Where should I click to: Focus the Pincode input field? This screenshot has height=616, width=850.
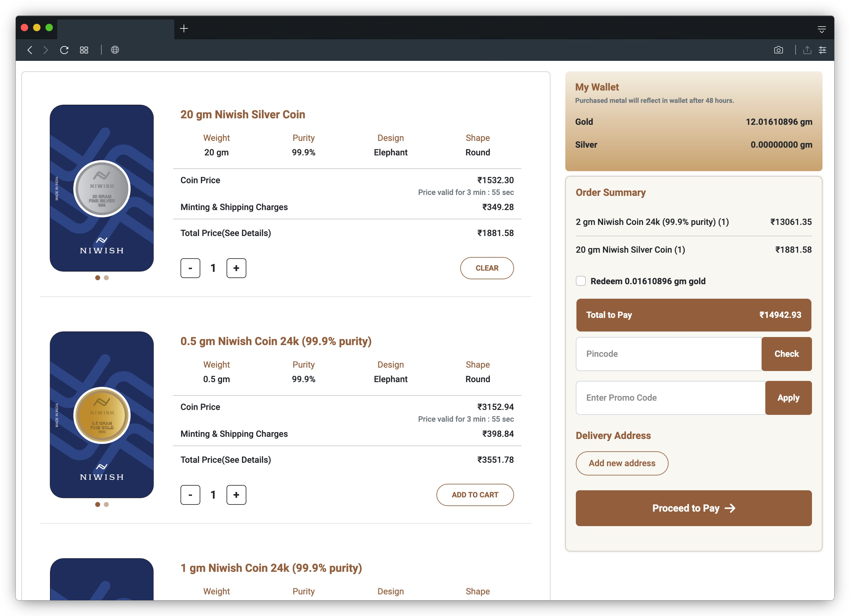[669, 354]
